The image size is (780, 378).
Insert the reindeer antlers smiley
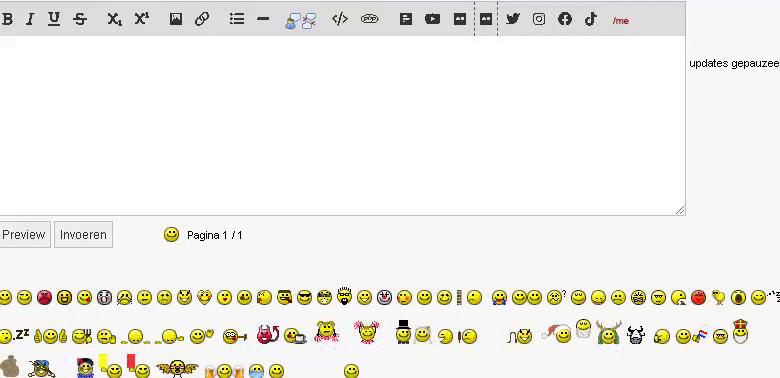pyautogui.click(x=608, y=333)
